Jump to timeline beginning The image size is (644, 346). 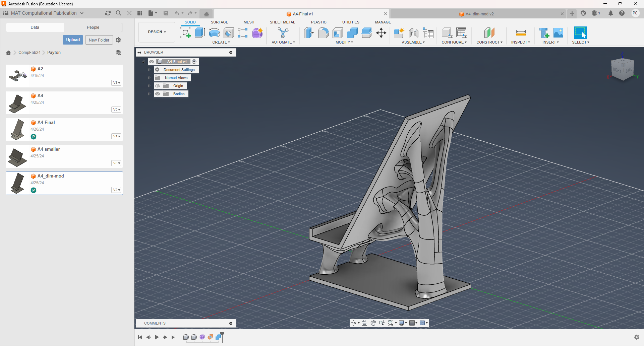click(140, 337)
